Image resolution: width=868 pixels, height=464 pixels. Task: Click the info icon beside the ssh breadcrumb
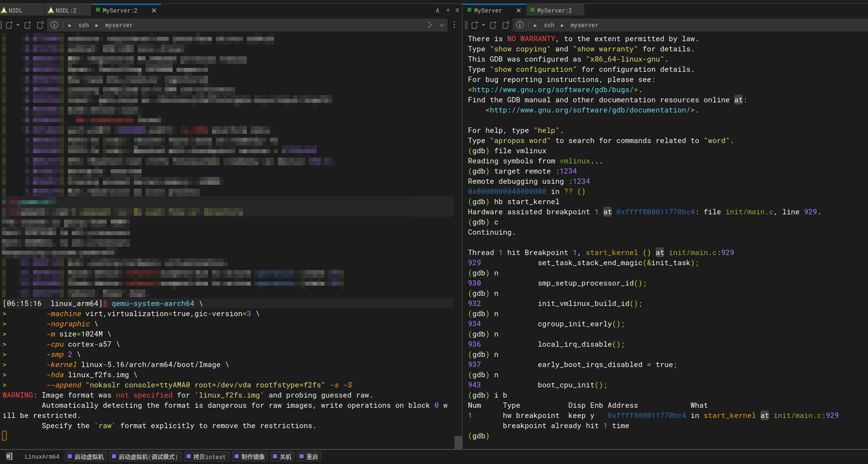click(x=54, y=25)
